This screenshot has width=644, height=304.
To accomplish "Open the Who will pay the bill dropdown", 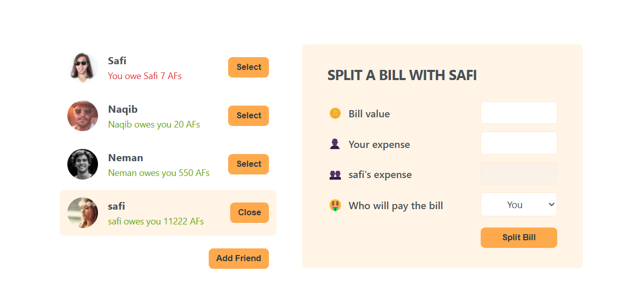I will 518,205.
